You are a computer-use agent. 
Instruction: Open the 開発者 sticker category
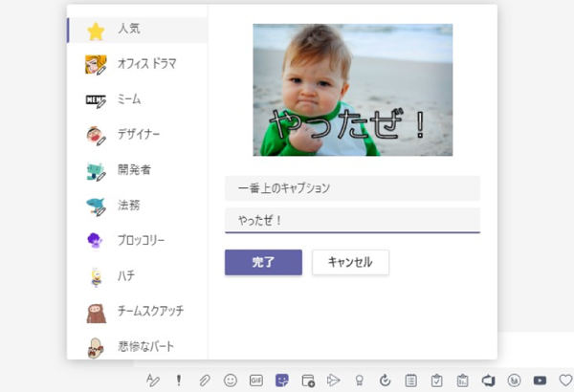coord(138,170)
